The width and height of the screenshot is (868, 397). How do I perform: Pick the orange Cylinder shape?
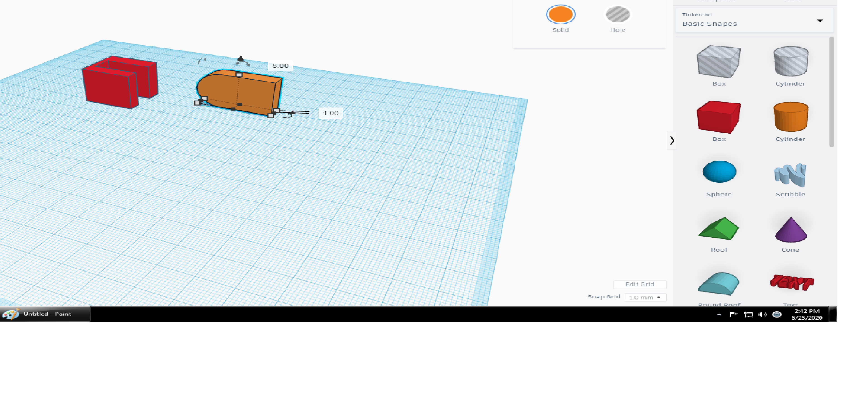click(790, 117)
